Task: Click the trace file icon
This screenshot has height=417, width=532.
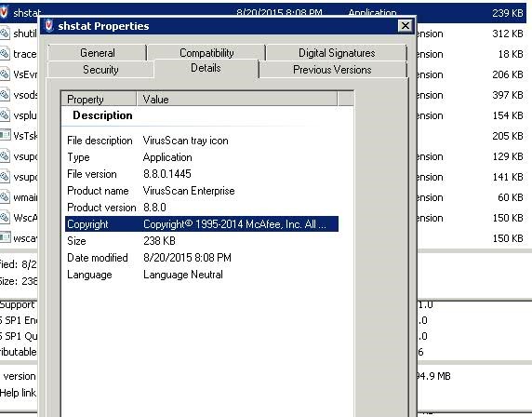Action: click(5, 54)
